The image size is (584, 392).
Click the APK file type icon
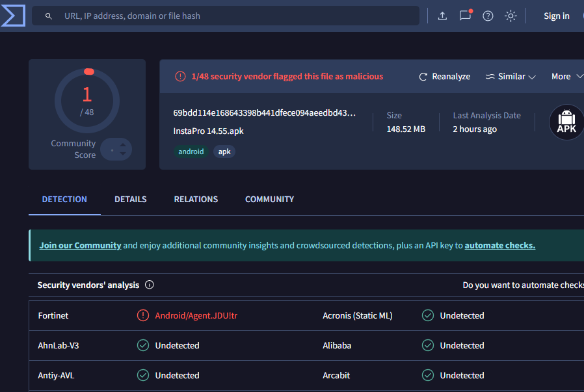[566, 122]
